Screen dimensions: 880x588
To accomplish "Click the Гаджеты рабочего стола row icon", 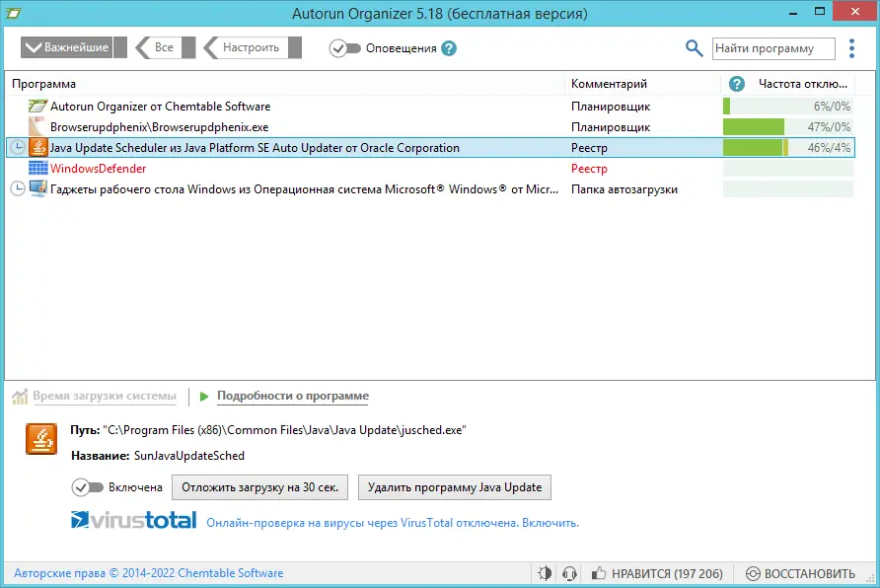I will [38, 189].
